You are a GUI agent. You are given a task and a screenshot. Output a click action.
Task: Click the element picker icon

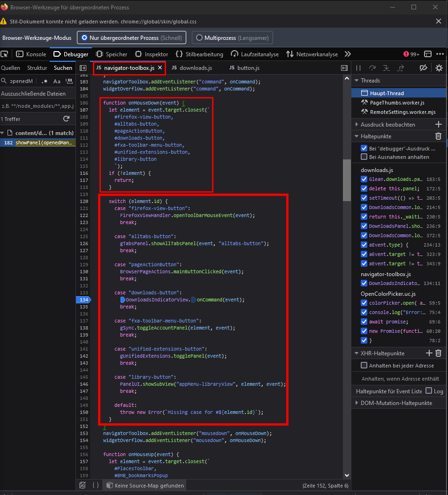click(x=4, y=54)
